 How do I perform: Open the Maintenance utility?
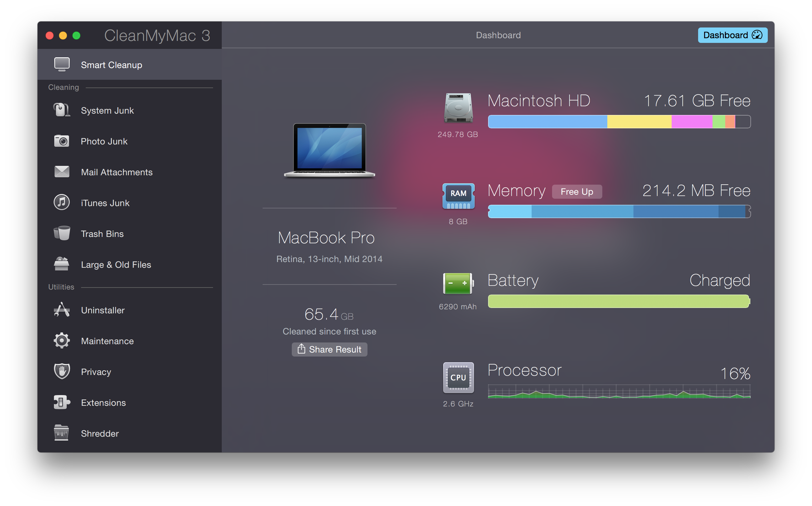pyautogui.click(x=129, y=341)
